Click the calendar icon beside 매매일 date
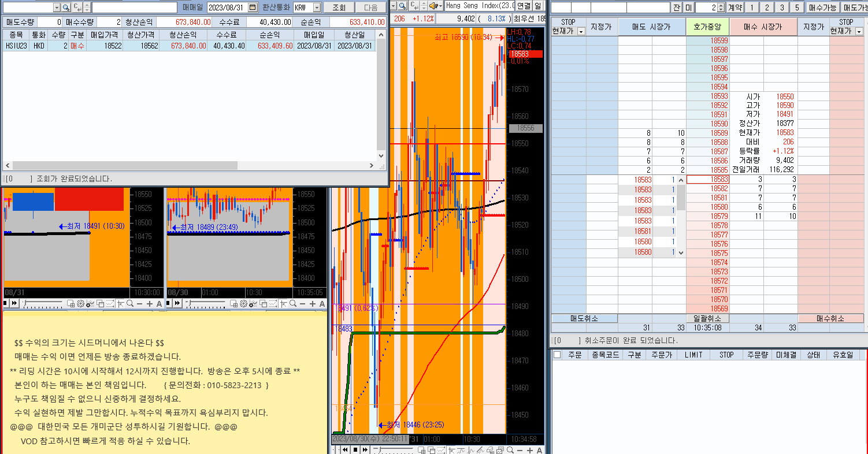The image size is (868, 454). [253, 8]
